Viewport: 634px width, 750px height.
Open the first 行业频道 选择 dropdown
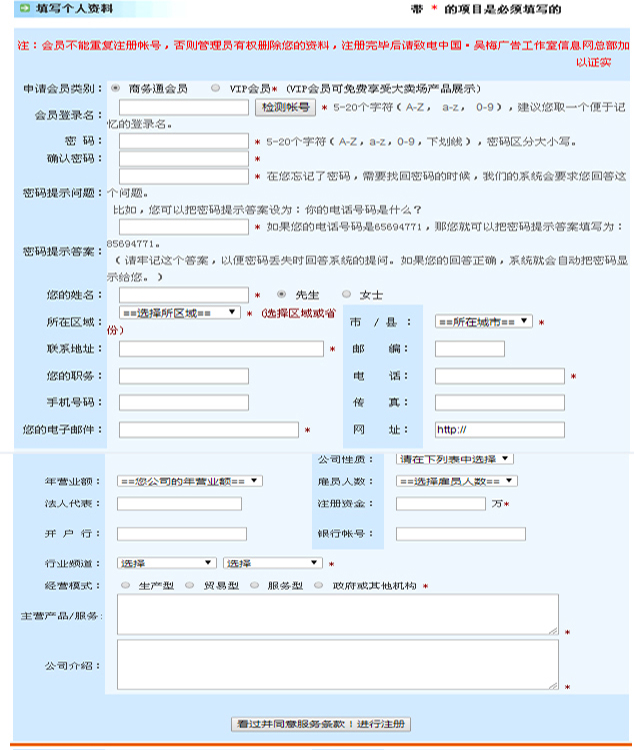(x=167, y=563)
